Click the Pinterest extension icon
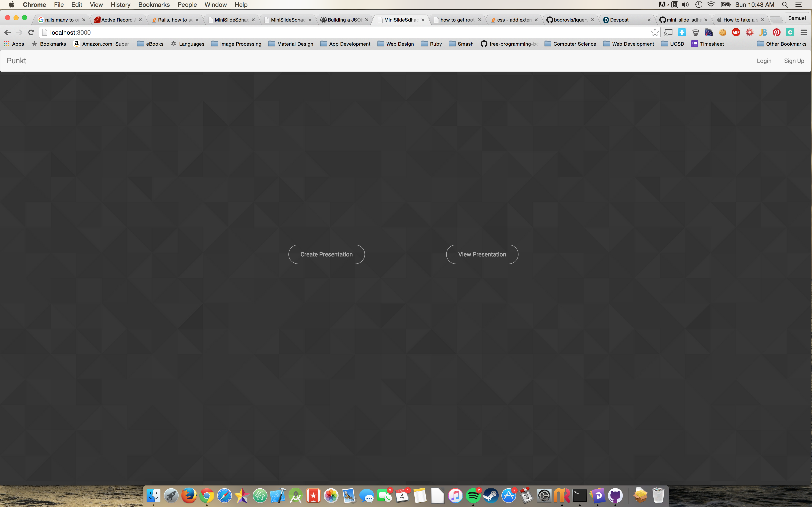 [776, 33]
